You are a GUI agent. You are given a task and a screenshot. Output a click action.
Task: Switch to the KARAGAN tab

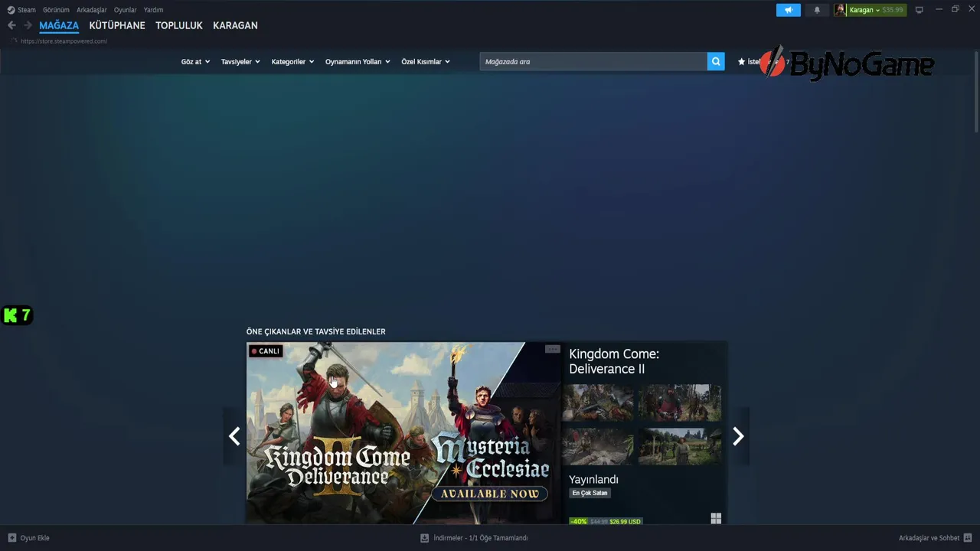click(235, 25)
